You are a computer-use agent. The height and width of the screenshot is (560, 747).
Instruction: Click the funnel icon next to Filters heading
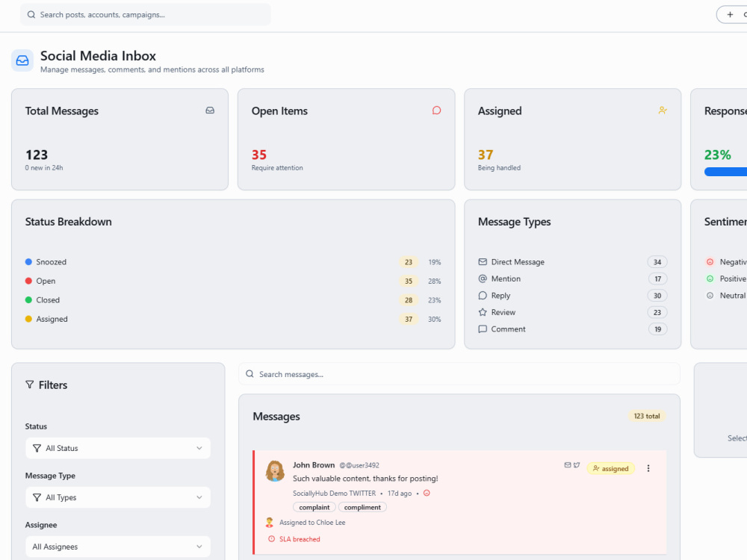pos(30,385)
